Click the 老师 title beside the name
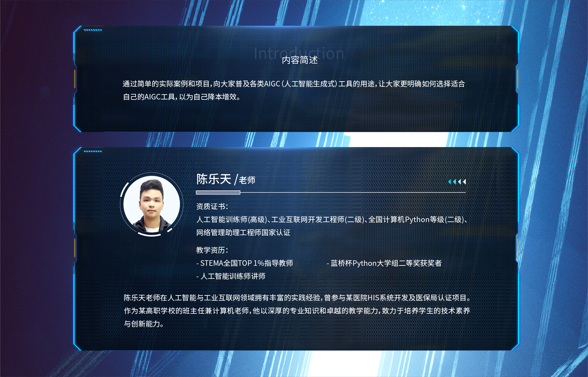Image resolution: width=588 pixels, height=377 pixels. click(247, 180)
